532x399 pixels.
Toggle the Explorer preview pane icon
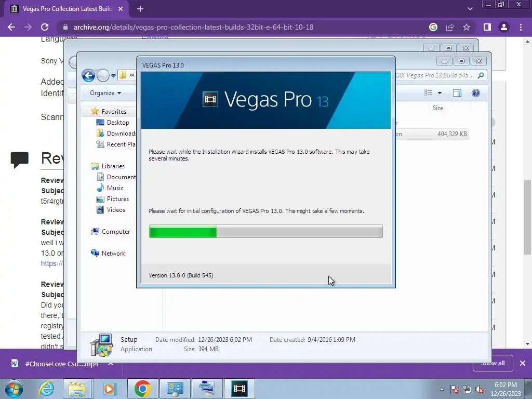pos(457,93)
